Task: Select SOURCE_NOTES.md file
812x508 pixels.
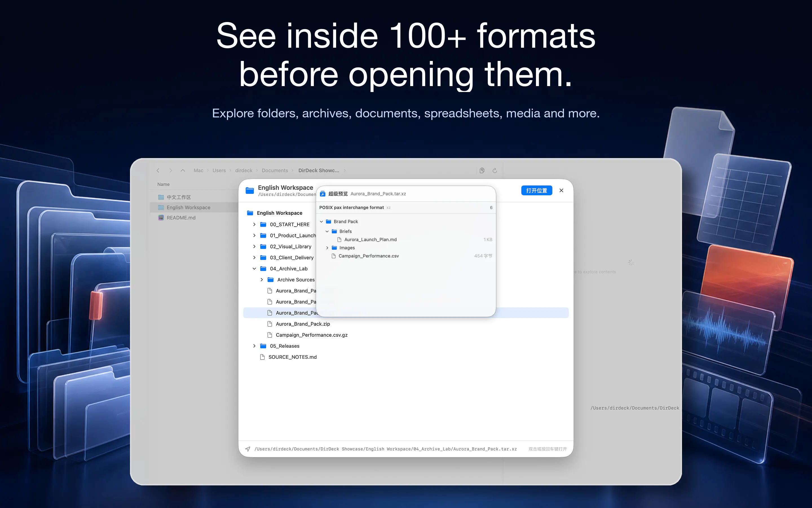Action: tap(292, 357)
